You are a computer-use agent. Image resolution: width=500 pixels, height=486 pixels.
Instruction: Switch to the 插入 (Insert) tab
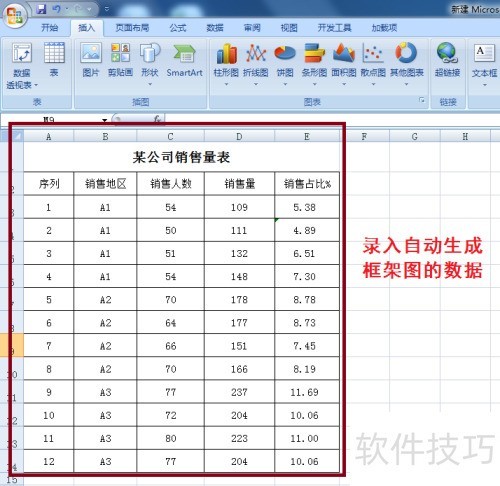pyautogui.click(x=87, y=28)
